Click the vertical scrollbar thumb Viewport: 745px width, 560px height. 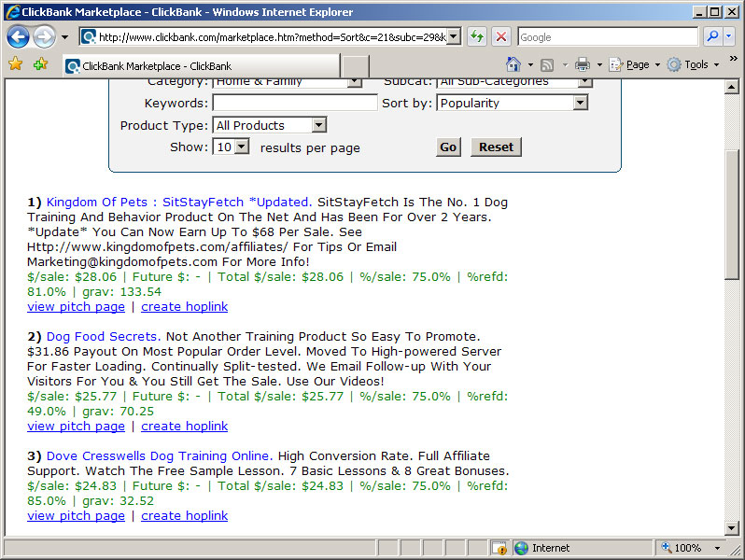click(732, 215)
